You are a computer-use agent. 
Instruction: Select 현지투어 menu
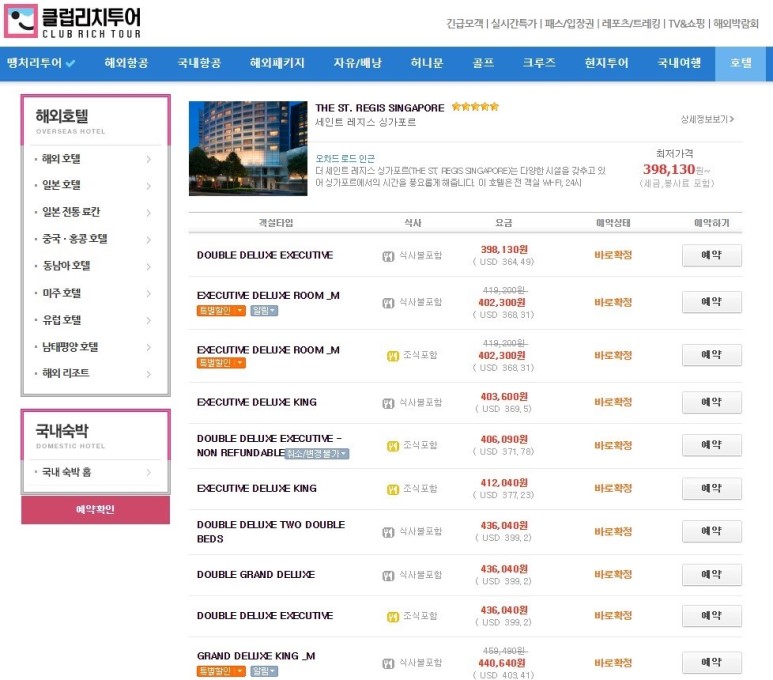[606, 63]
